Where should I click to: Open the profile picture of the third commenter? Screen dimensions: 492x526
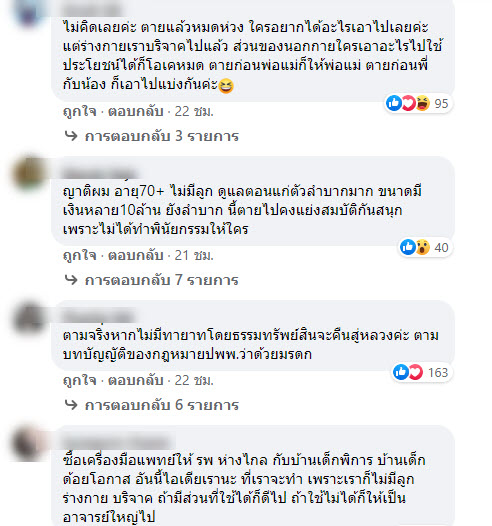tap(30, 317)
